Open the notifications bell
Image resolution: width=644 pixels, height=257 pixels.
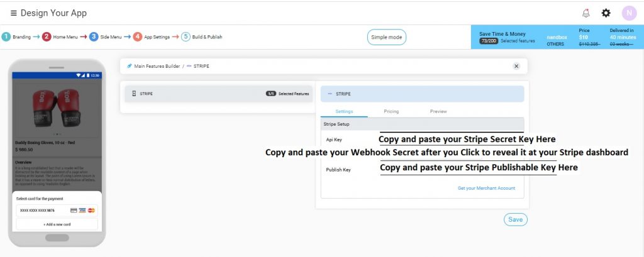[586, 13]
